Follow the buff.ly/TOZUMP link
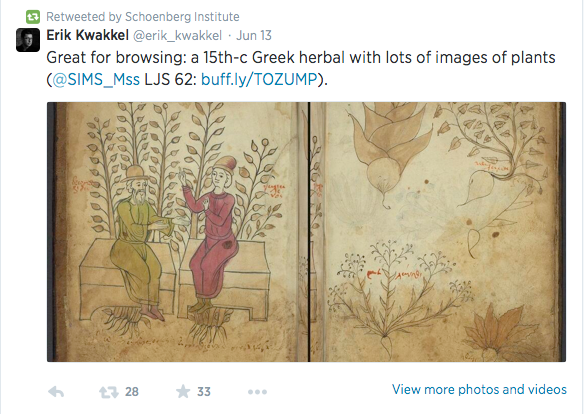The height and width of the screenshot is (414, 584). tap(259, 80)
